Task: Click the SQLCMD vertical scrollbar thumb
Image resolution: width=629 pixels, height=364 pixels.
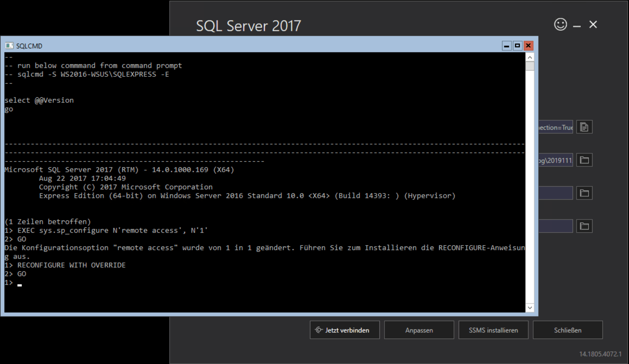Action: [x=530, y=66]
